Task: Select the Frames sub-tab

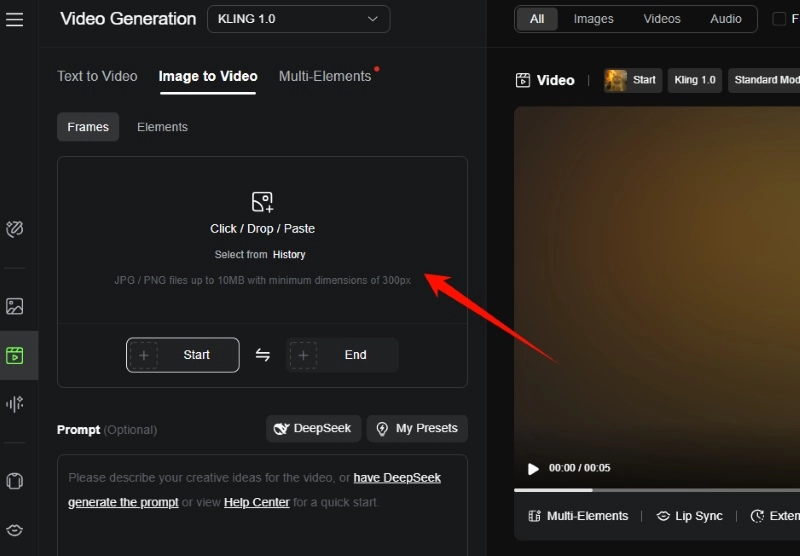Action: [88, 127]
